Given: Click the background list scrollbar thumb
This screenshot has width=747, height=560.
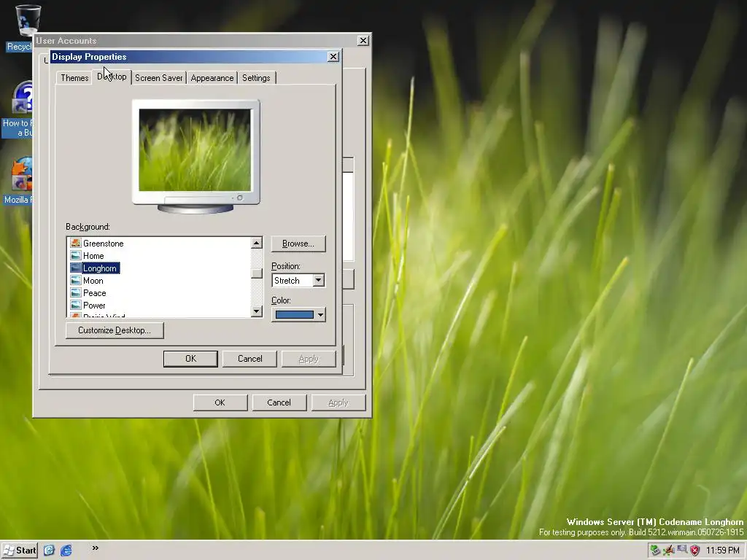Looking at the screenshot, I should point(256,273).
